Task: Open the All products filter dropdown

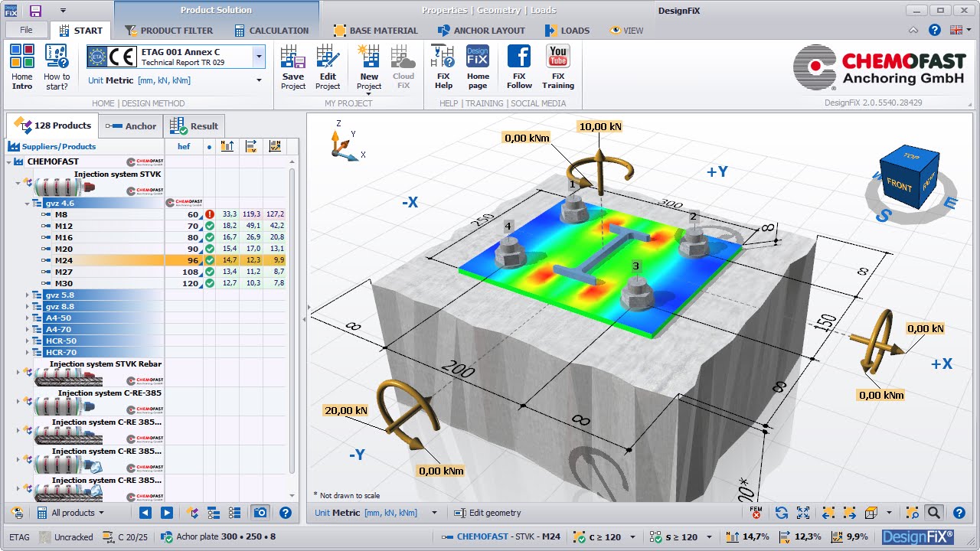Action: (x=77, y=513)
